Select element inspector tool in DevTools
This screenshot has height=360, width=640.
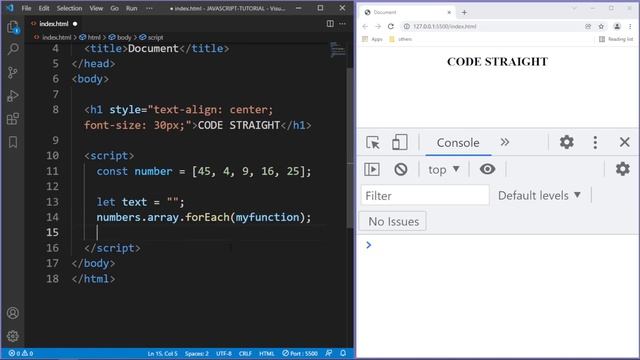pyautogui.click(x=373, y=142)
